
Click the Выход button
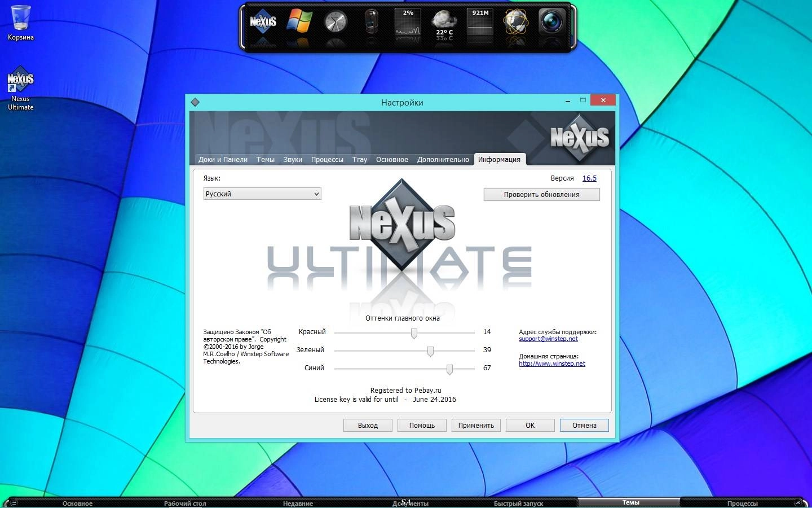click(x=368, y=425)
